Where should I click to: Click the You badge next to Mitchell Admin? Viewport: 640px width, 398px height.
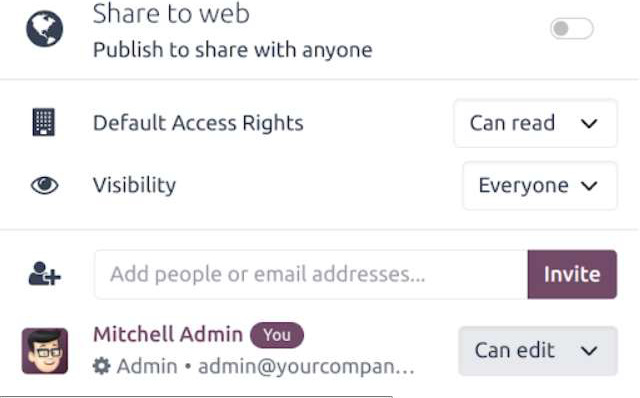[x=277, y=335]
